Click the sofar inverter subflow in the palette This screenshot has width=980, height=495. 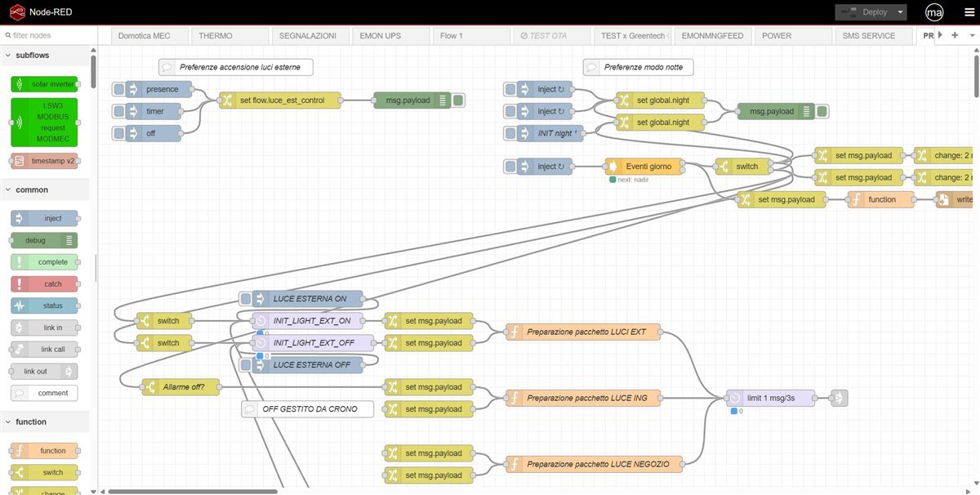(x=45, y=83)
